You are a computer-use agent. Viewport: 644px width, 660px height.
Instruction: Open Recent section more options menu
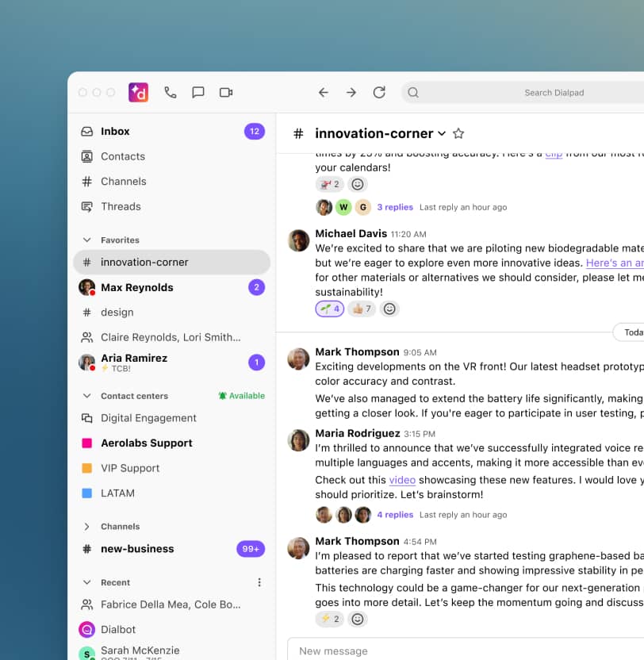pyautogui.click(x=259, y=582)
